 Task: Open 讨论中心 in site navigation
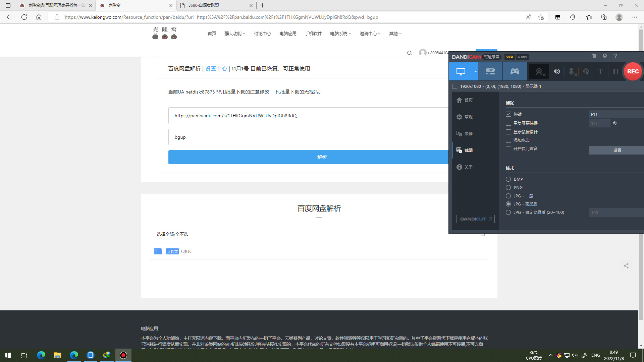tap(263, 34)
